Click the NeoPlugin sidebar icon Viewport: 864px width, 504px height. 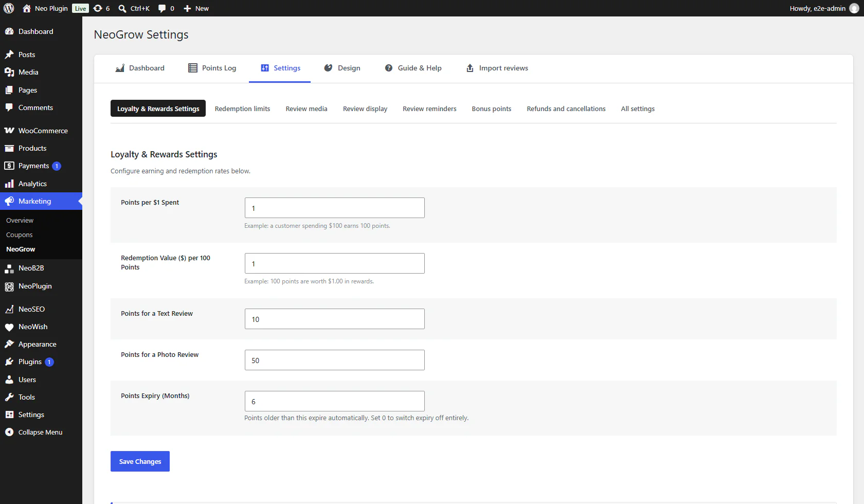[9, 286]
